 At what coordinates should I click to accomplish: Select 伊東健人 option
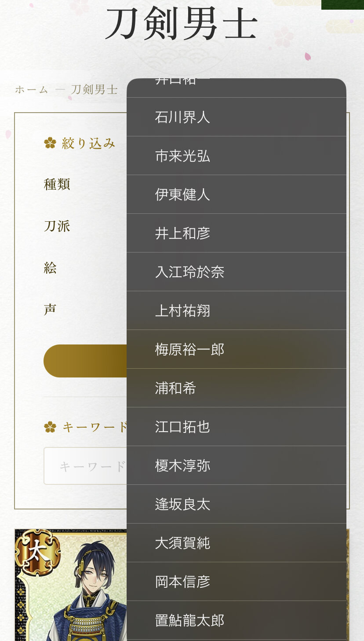(237, 194)
